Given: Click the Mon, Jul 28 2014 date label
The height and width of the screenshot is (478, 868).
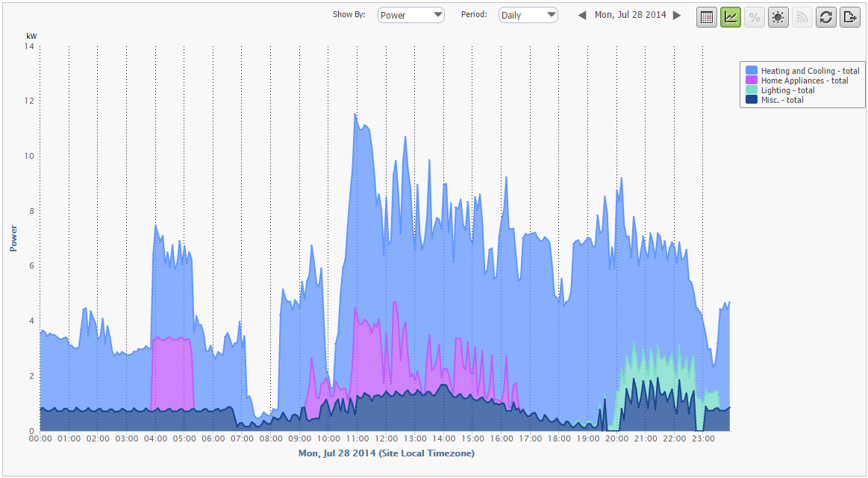Looking at the screenshot, I should 630,16.
